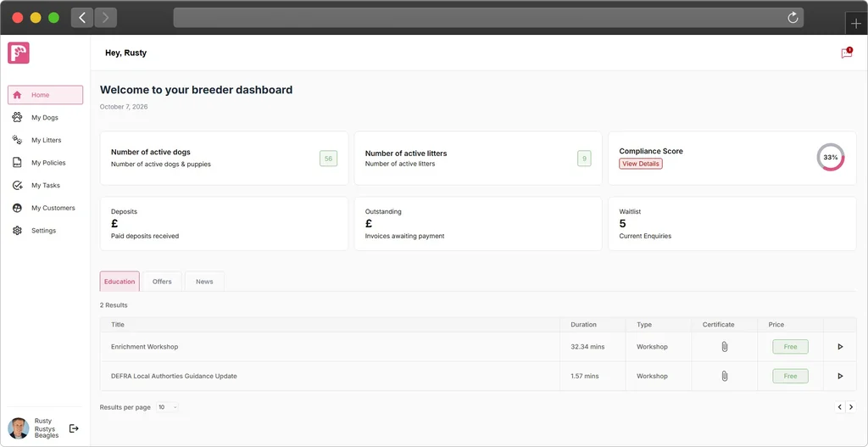Open My Customers section

click(x=46, y=209)
